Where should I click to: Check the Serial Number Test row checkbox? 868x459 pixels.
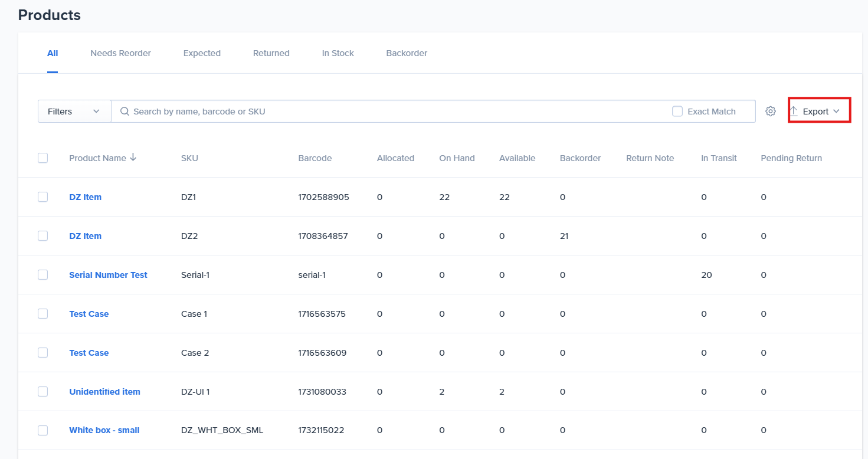tap(42, 275)
